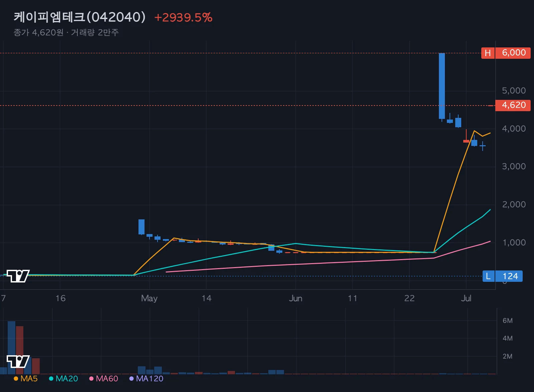Click the 22 date axis label
The height and width of the screenshot is (392, 534).
[410, 298]
